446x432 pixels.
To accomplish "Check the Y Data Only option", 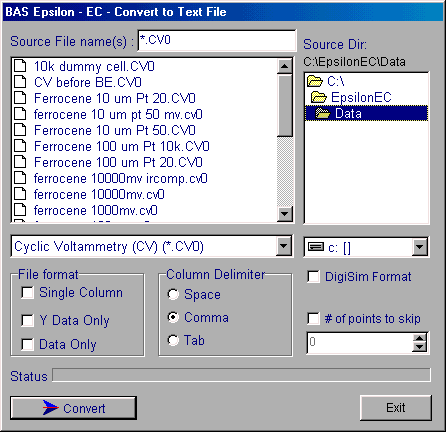I will tap(27, 320).
